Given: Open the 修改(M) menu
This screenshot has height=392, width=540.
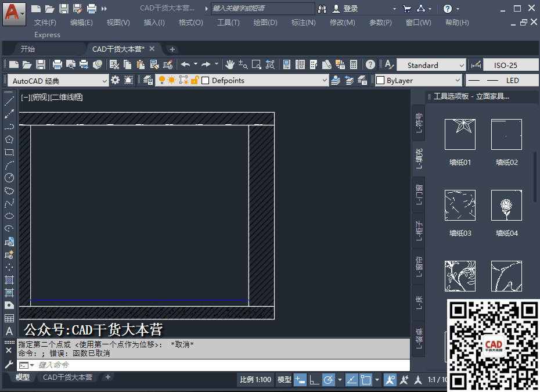Looking at the screenshot, I should click(x=342, y=23).
